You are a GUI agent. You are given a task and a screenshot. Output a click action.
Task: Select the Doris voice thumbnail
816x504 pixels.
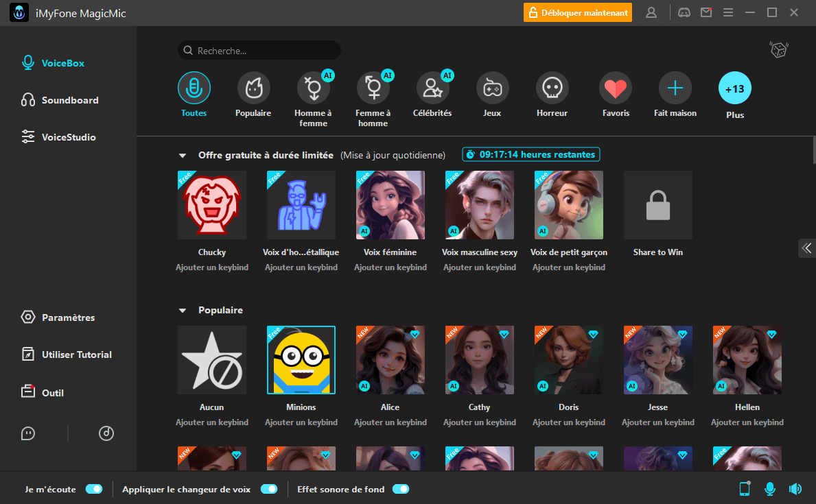pyautogui.click(x=569, y=360)
